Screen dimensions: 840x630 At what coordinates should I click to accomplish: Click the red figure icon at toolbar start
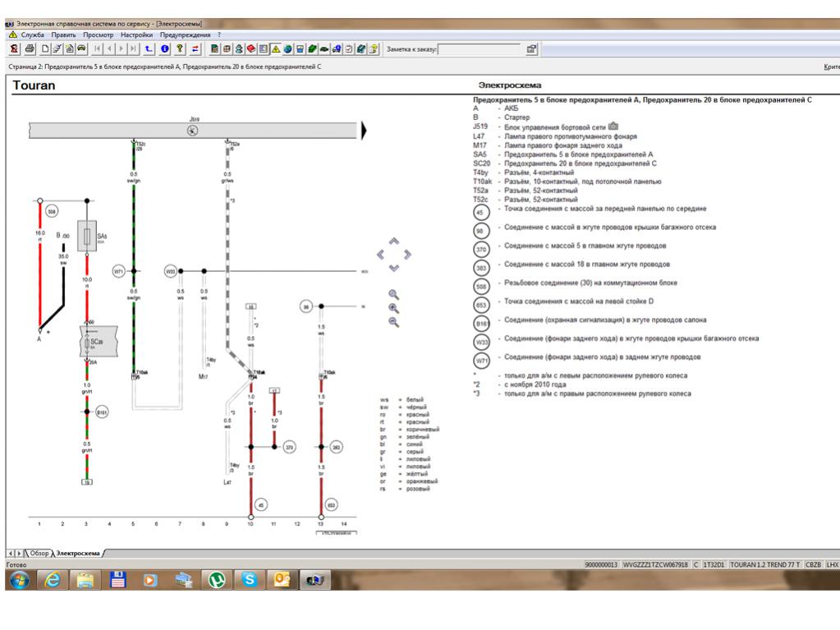[x=15, y=48]
